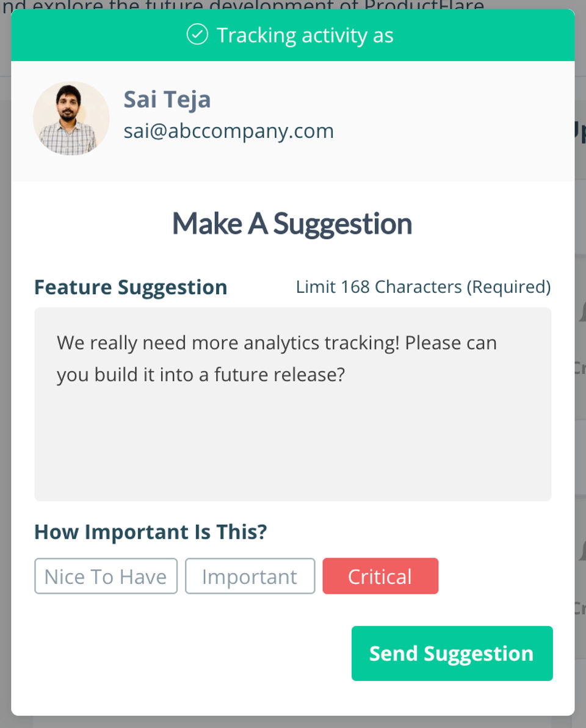Place cursor after future release? text
Screen dimensions: 586x728
(347, 375)
